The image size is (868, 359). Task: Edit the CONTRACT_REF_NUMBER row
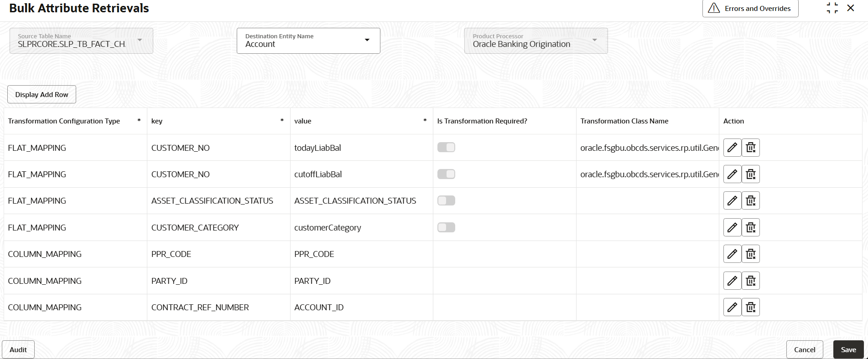coord(732,307)
